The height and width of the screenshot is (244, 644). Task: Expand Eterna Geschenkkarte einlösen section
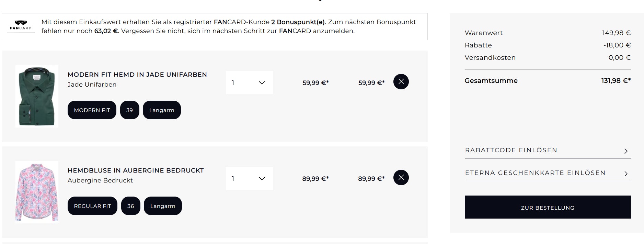(535, 173)
